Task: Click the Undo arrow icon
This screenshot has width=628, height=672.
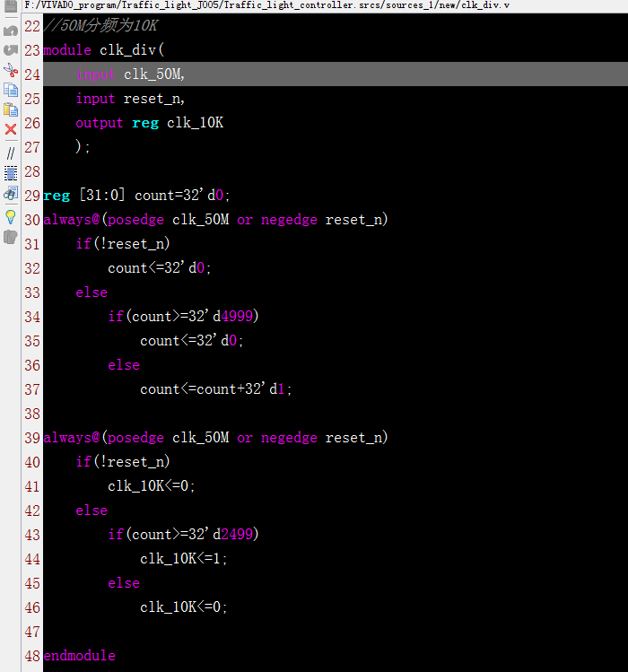Action: [x=11, y=31]
